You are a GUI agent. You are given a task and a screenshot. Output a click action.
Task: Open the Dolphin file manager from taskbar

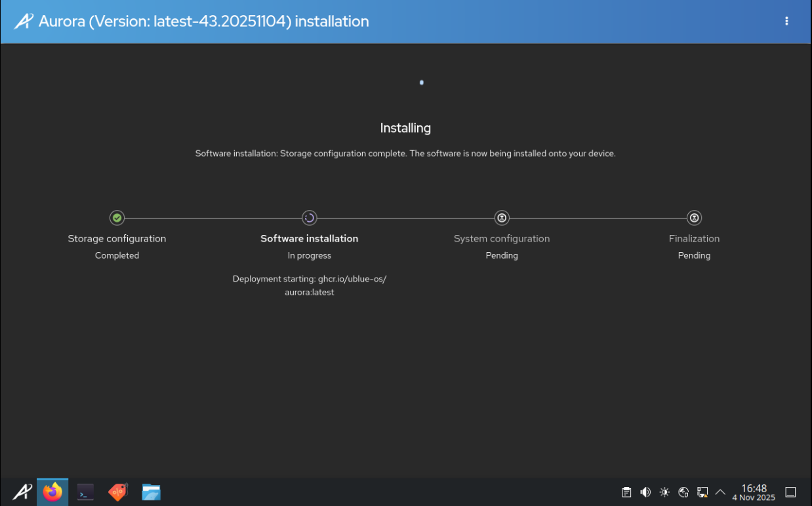click(151, 492)
